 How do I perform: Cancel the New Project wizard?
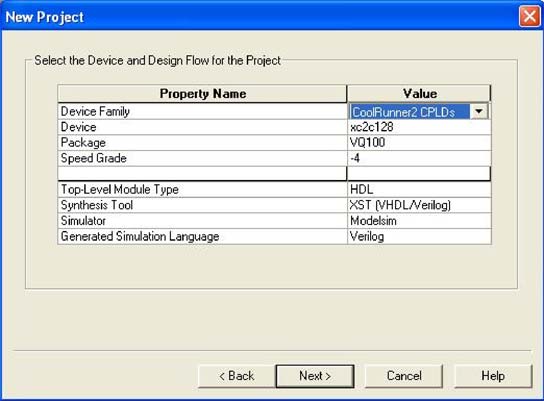[x=404, y=376]
